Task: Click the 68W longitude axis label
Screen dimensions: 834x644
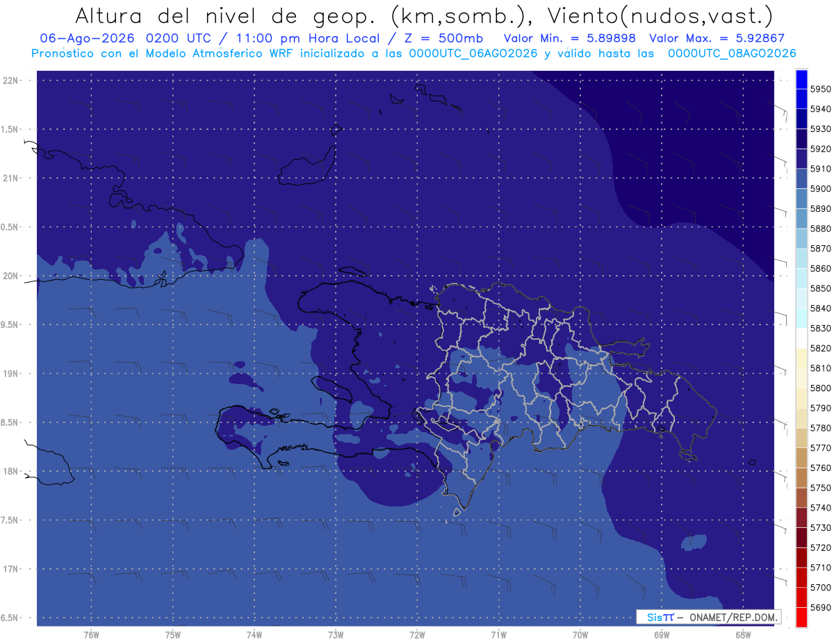Action: 742,634
